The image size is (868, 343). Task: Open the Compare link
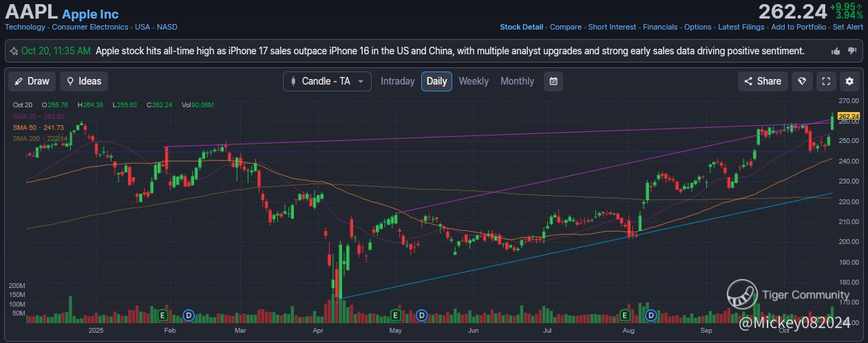(566, 27)
